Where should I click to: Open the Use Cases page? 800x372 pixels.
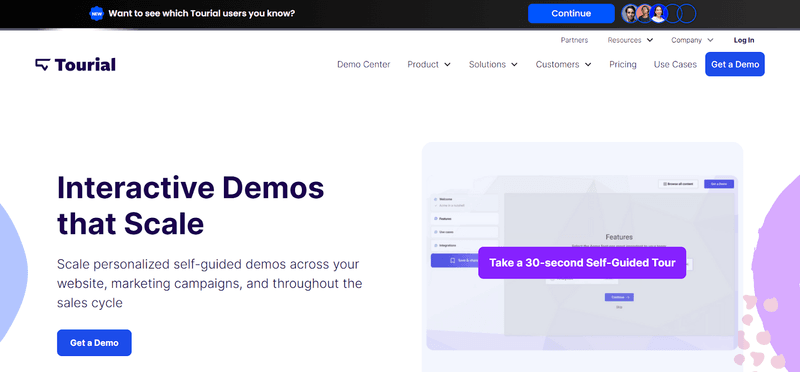(675, 64)
